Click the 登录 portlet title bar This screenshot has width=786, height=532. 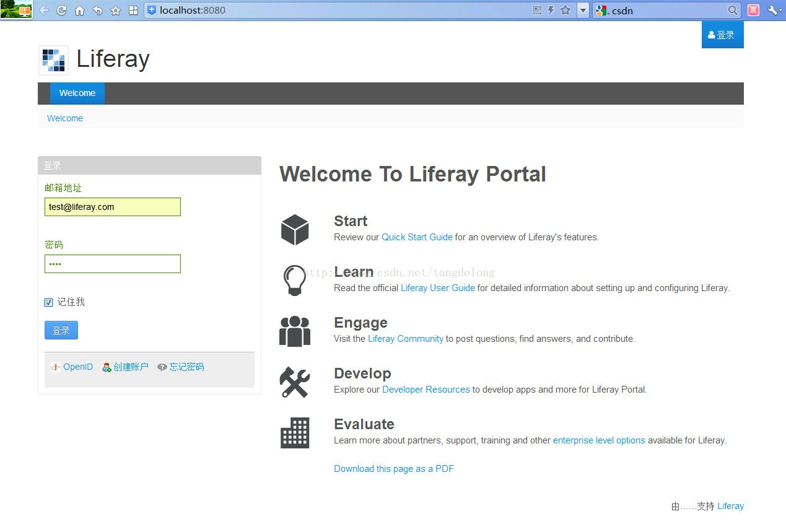149,165
